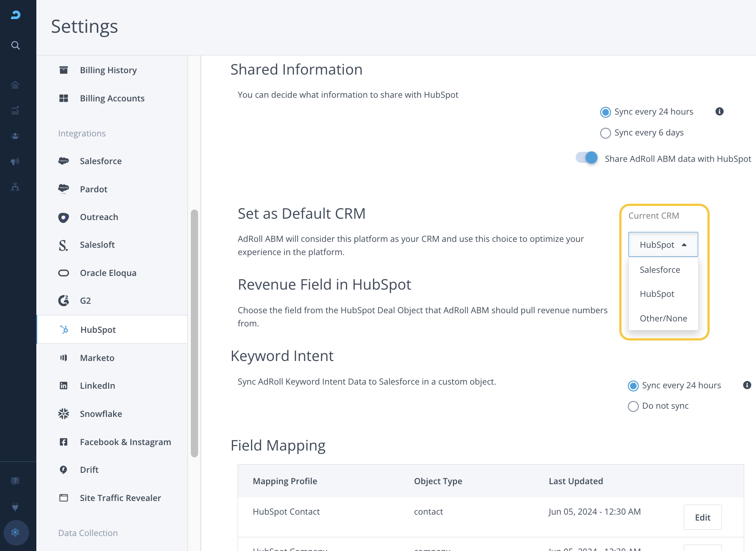Open the settings gear icon
The width and height of the screenshot is (756, 551).
[x=16, y=532]
